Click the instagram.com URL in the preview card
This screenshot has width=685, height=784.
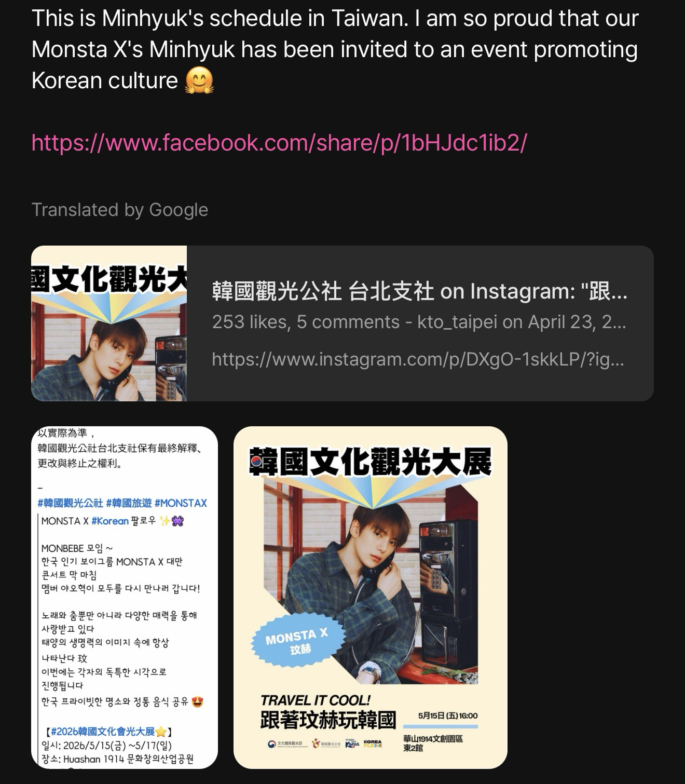point(418,359)
